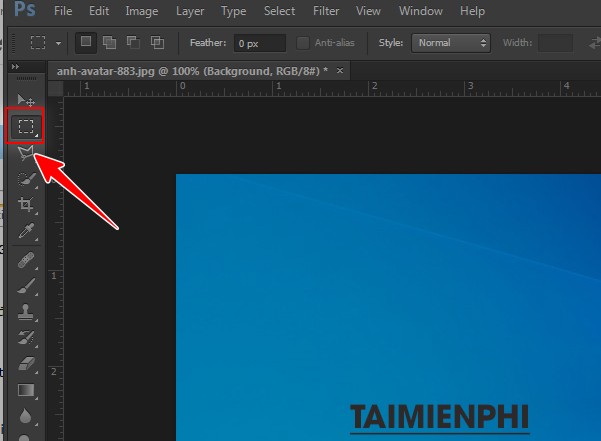Click the toolbox grip handle
This screenshot has width=601, height=441.
(x=26, y=79)
